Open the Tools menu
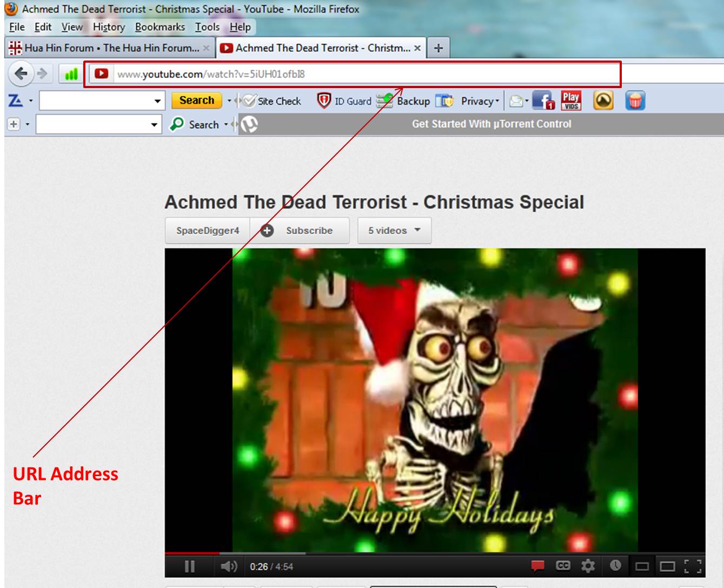This screenshot has height=588, width=724. pos(207,27)
